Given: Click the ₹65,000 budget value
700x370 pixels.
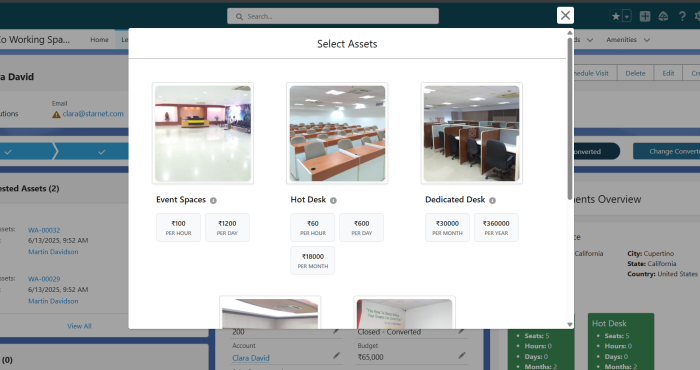Looking at the screenshot, I should click(x=371, y=357).
